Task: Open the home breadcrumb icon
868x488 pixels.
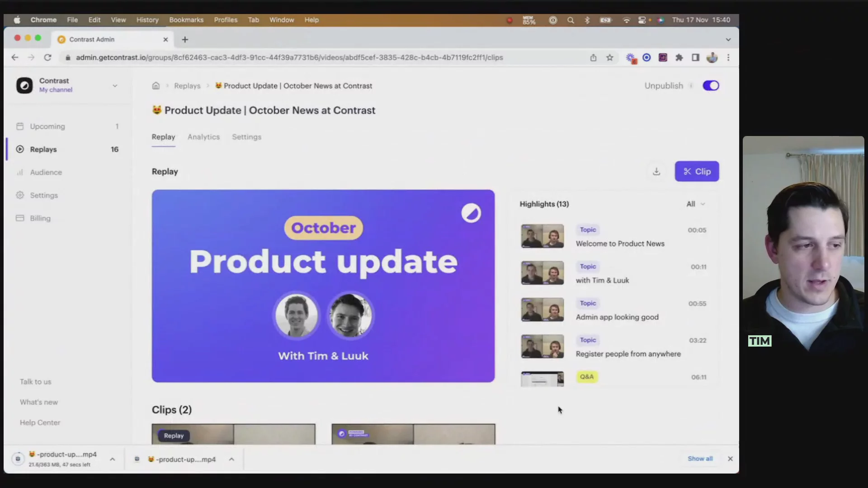Action: point(156,86)
